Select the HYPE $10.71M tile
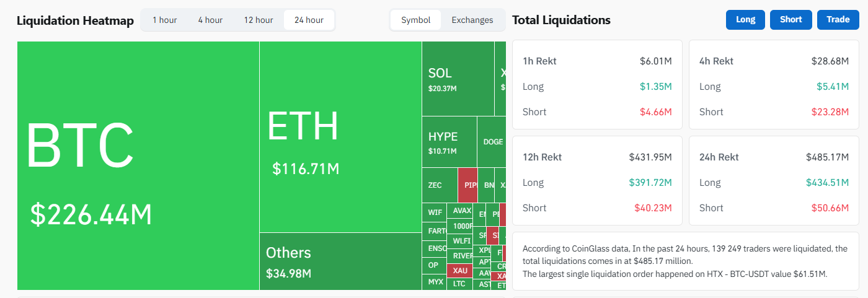This screenshot has height=298, width=868. [449, 142]
